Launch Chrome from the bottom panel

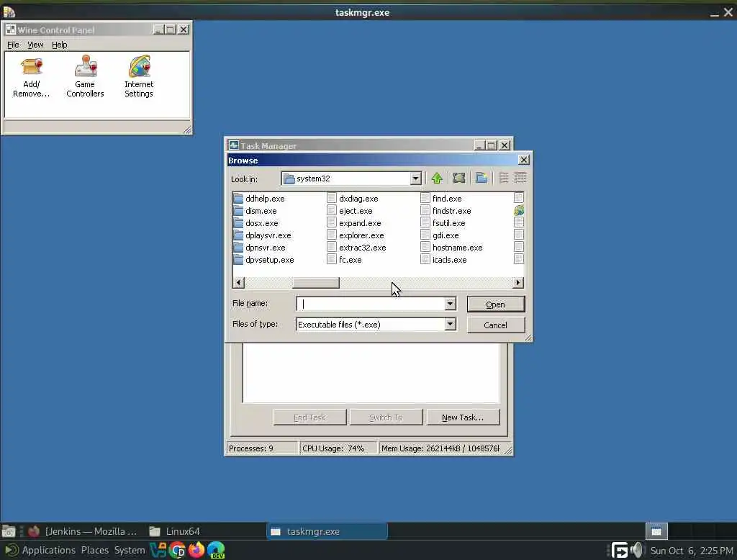[x=177, y=550]
